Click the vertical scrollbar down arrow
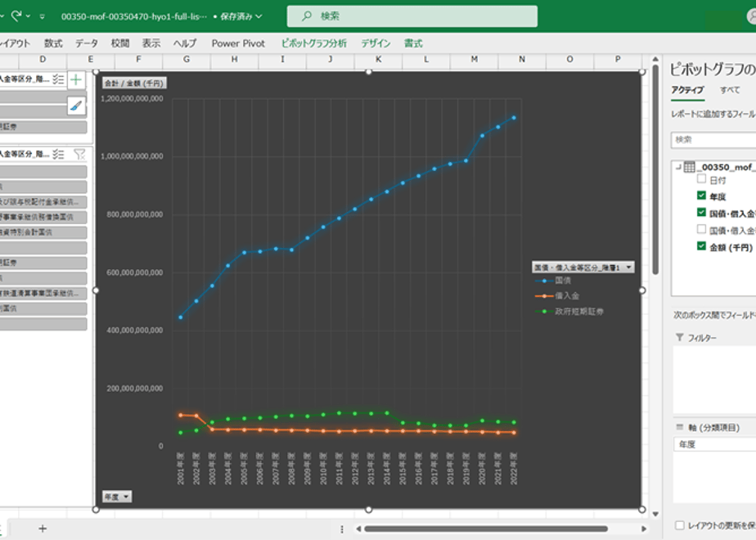Viewport: 756px width, 540px height. point(655,514)
